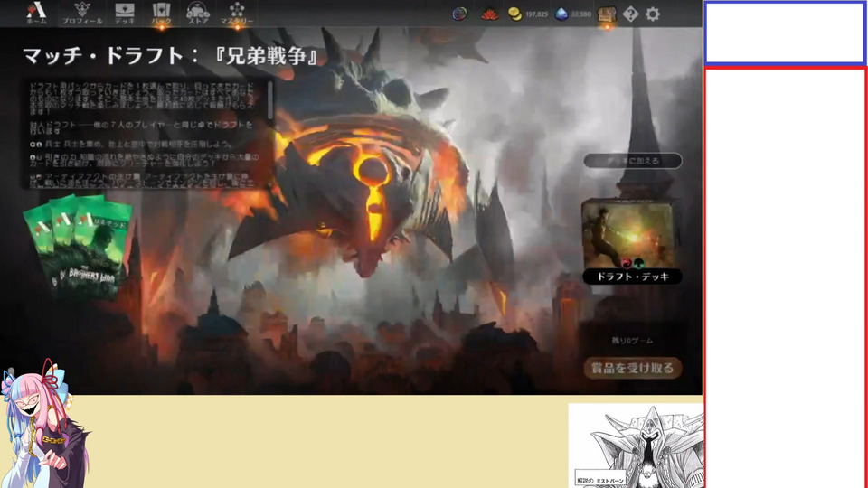Screen dimensions: 868x488
Task: Click the colorful wildcard orb icon
Action: pyautogui.click(x=459, y=14)
